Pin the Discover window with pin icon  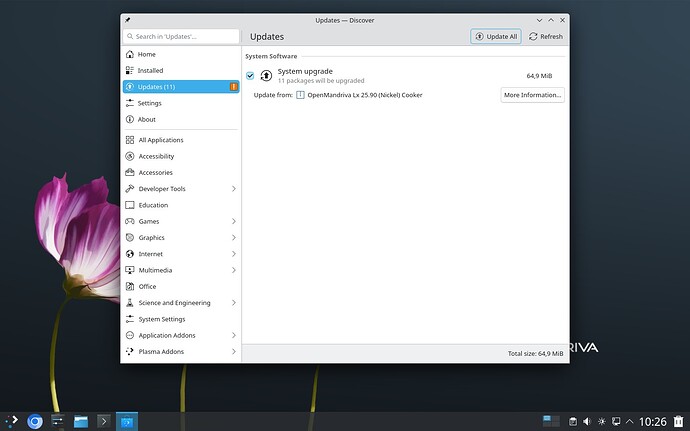pos(126,19)
